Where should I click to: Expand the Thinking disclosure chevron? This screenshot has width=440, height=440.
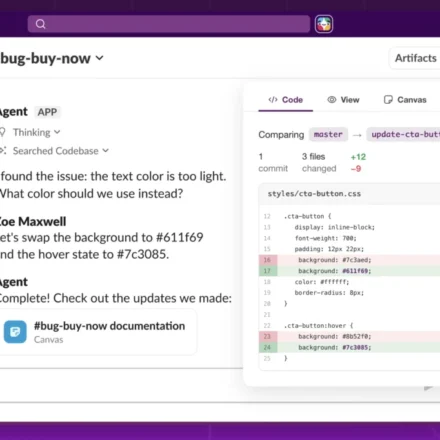coord(57,132)
